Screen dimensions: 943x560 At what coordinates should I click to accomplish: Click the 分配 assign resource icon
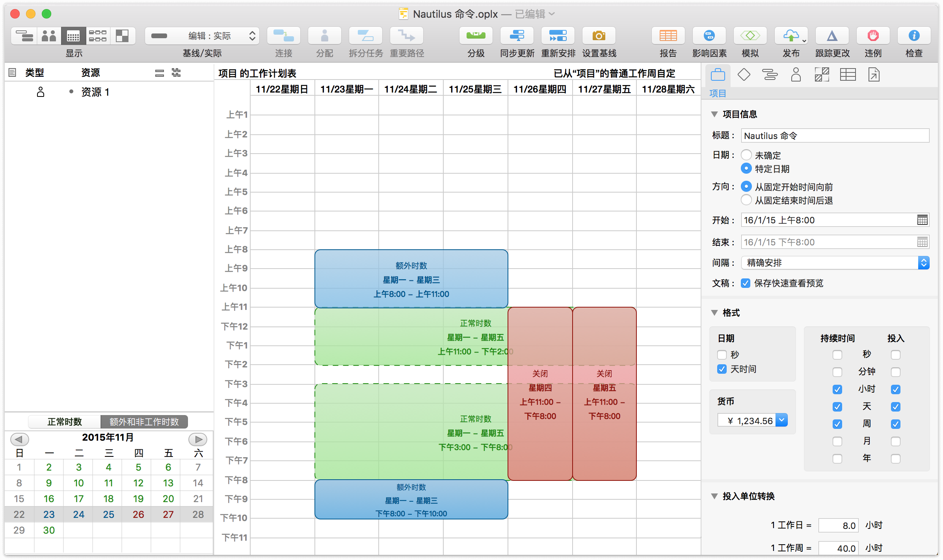[x=325, y=36]
